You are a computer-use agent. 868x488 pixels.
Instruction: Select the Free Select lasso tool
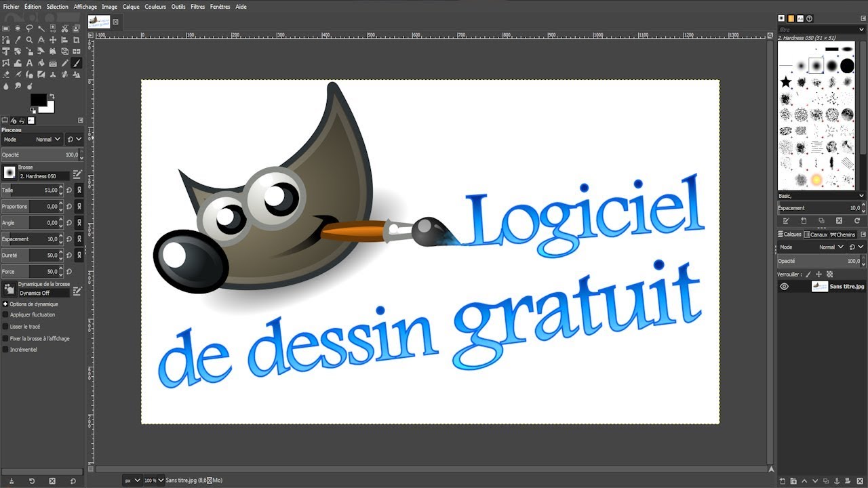[x=29, y=28]
